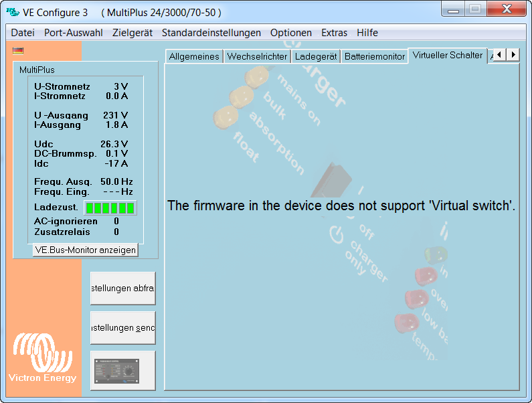
Task: Click the Victron Energy logo
Action: (42, 356)
